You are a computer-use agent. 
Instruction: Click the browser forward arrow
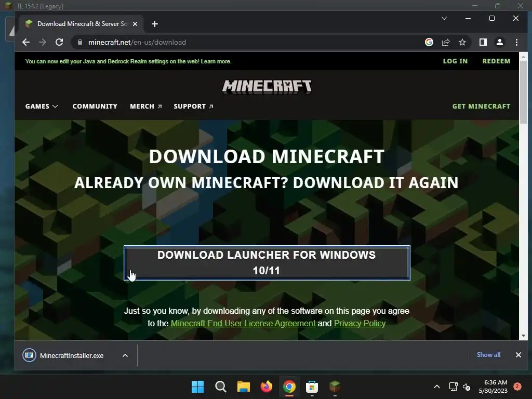43,42
